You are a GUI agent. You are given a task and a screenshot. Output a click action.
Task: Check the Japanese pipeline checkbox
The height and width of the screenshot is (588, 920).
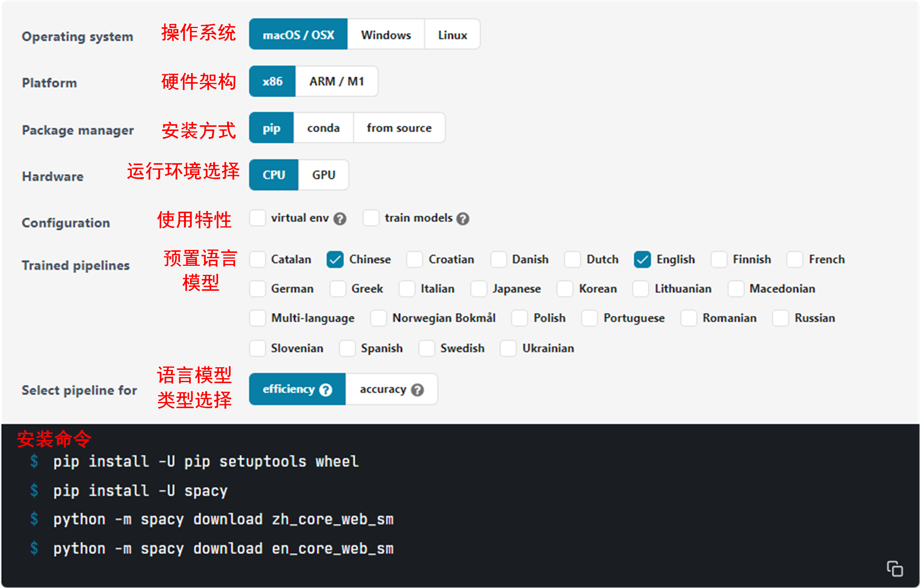tap(479, 289)
